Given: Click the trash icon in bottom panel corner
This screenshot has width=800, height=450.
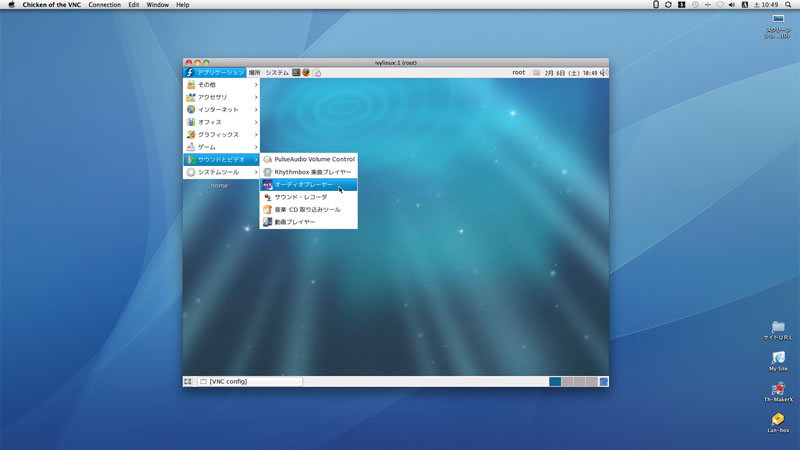Looking at the screenshot, I should pos(604,381).
